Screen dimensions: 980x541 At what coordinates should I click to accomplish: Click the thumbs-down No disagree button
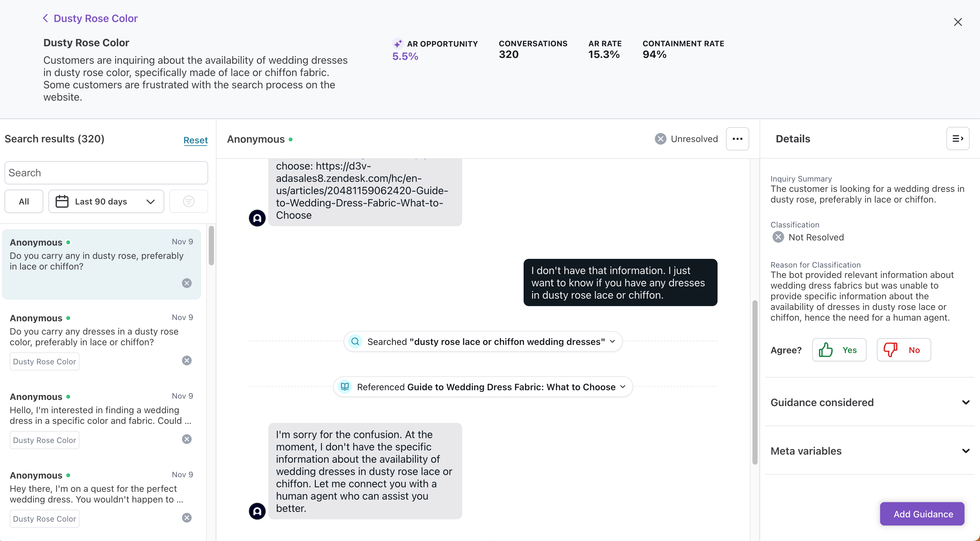coord(903,350)
